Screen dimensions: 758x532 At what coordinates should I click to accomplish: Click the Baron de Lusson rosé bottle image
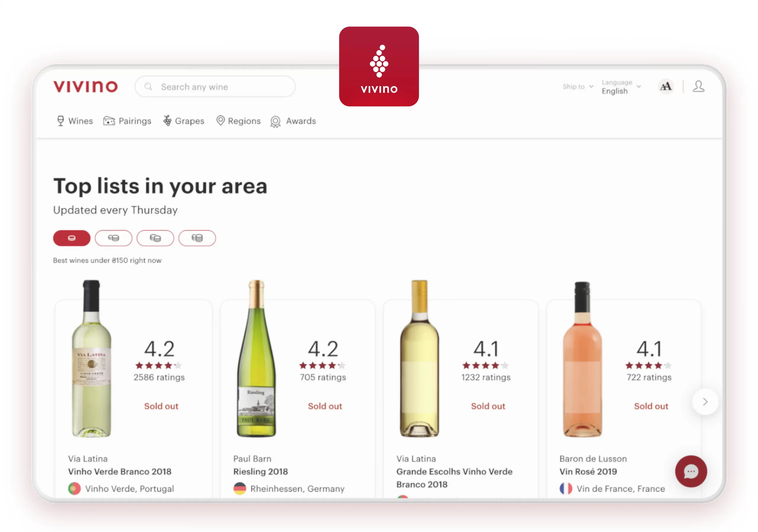(582, 359)
